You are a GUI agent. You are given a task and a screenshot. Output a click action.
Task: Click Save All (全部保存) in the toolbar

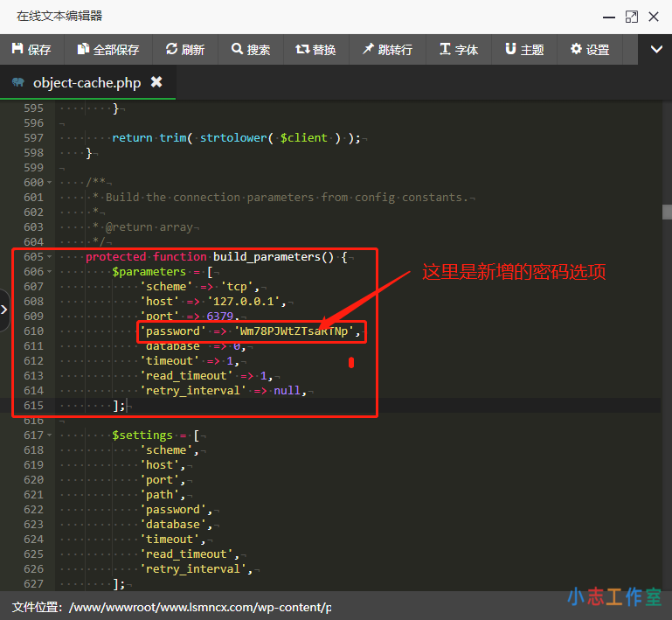pyautogui.click(x=108, y=50)
